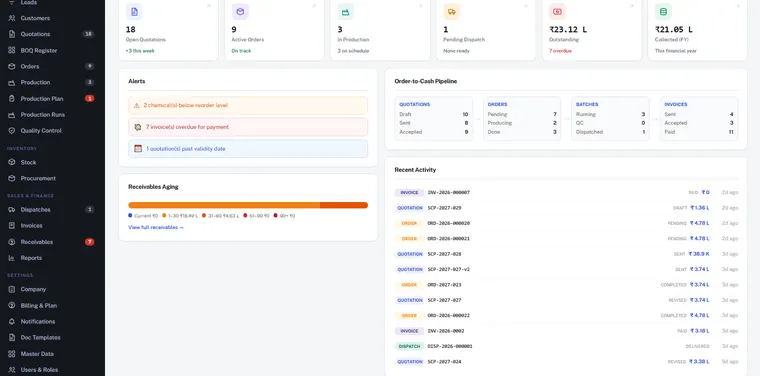
Task: Click the Receivables rupee icon in sidebar
Action: point(12,242)
